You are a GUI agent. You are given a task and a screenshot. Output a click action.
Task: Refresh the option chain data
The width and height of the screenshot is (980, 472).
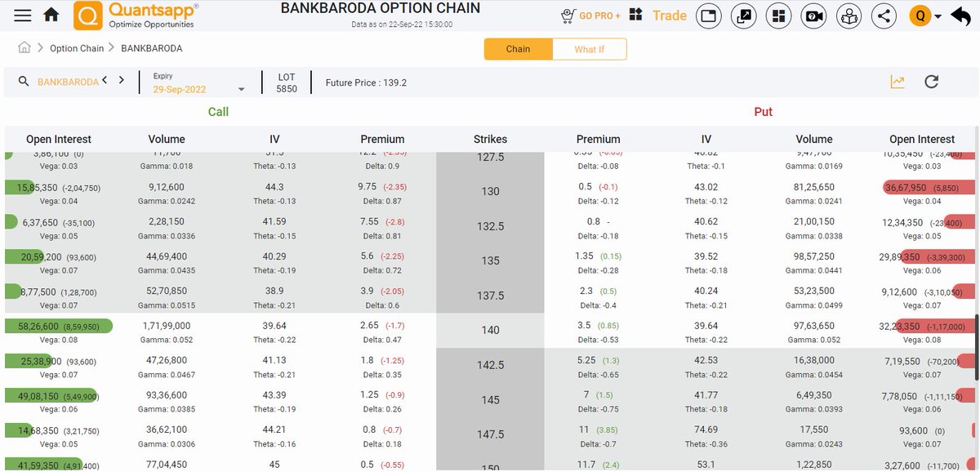[x=931, y=82]
